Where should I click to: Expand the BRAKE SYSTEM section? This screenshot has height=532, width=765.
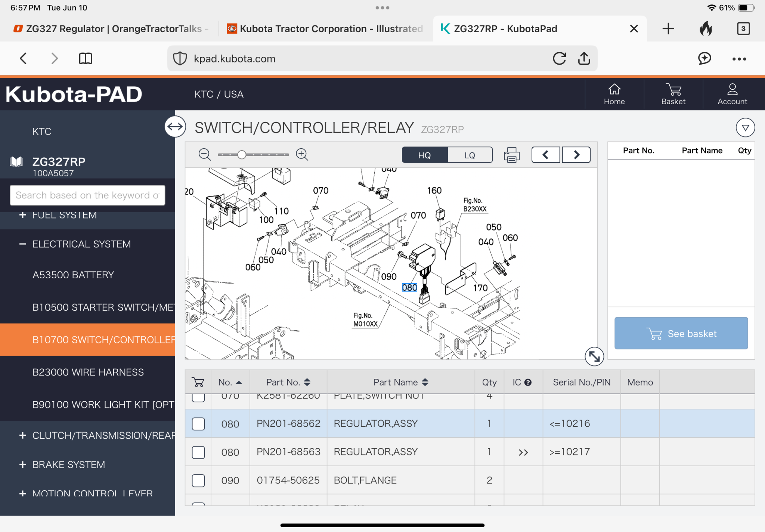pos(22,464)
